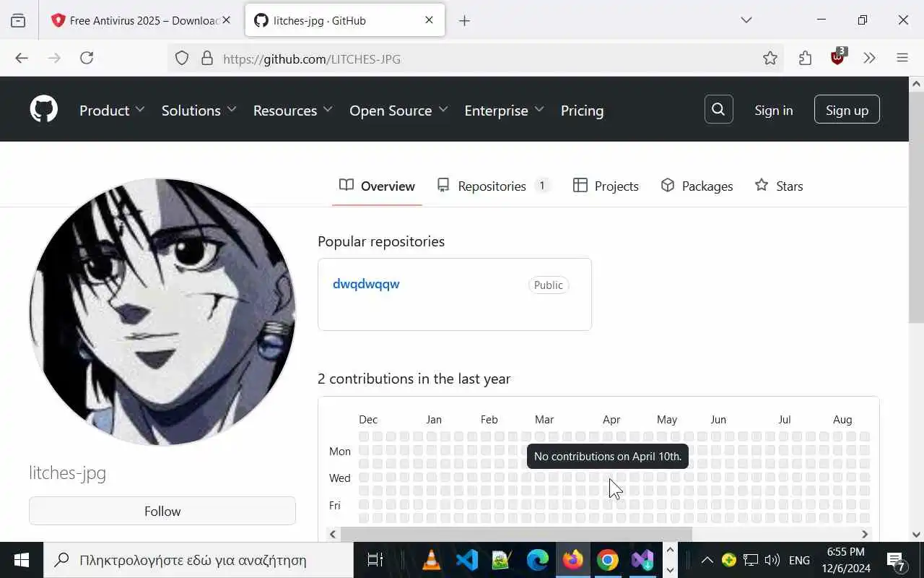Viewport: 924px width, 578px height.
Task: Expand the Product menu
Action: (112, 111)
